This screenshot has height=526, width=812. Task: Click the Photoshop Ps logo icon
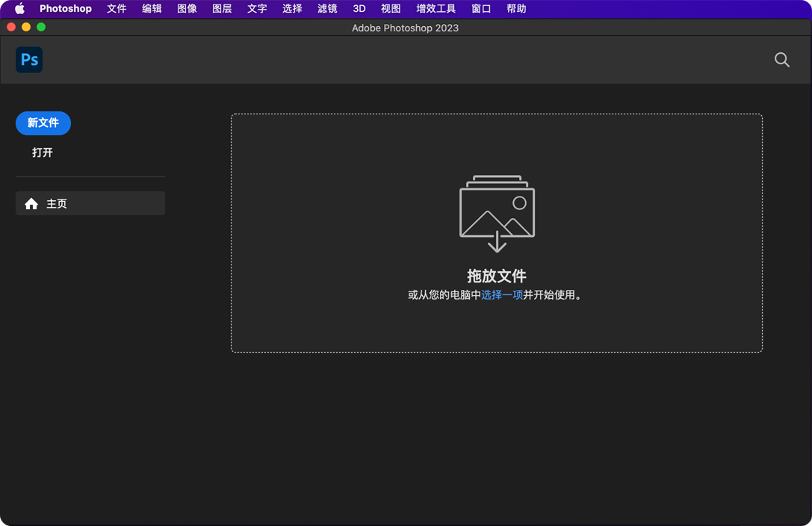click(x=29, y=60)
